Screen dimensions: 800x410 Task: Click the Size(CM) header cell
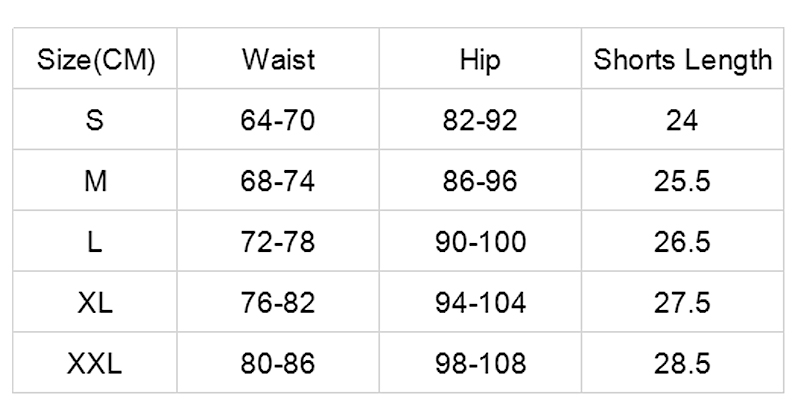pyautogui.click(x=95, y=60)
